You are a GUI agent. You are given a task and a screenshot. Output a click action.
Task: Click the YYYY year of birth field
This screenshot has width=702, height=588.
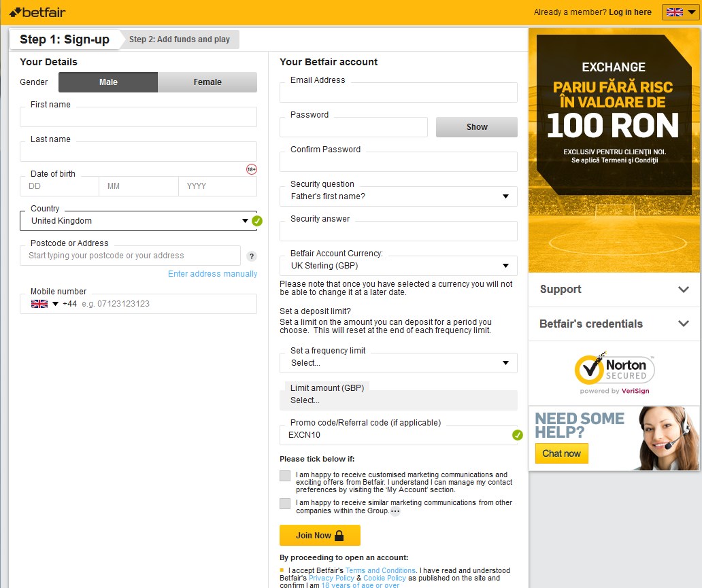218,186
